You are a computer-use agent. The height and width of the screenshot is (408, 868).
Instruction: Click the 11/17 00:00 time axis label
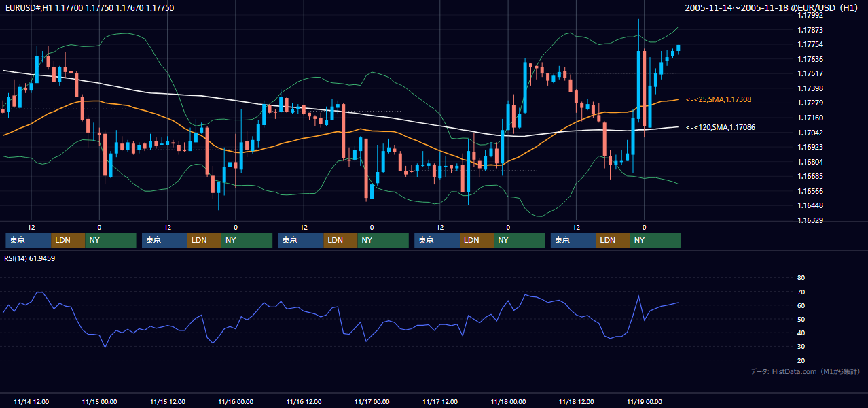(372, 401)
